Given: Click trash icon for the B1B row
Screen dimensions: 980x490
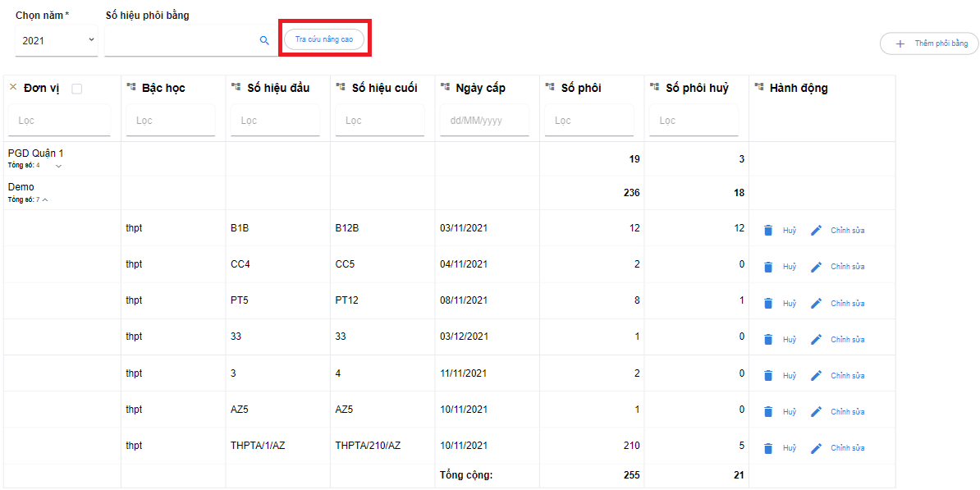Looking at the screenshot, I should click(x=768, y=231).
